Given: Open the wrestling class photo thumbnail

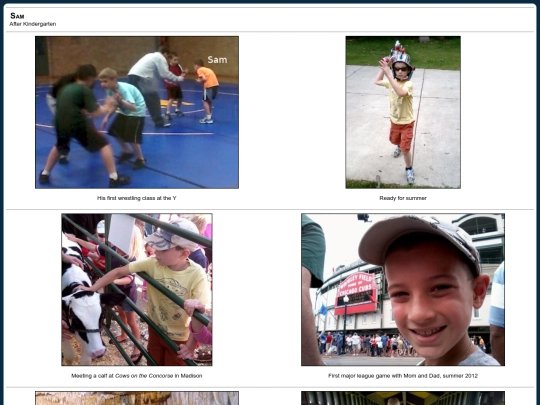Looking at the screenshot, I should click(137, 112).
